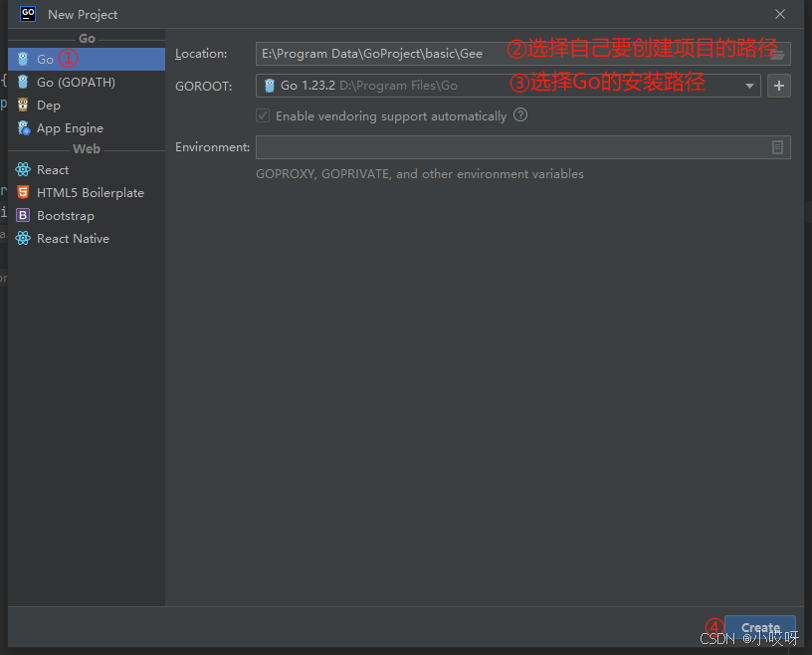The image size is (812, 655).
Task: Click the React Native atom icon
Action: (x=23, y=238)
